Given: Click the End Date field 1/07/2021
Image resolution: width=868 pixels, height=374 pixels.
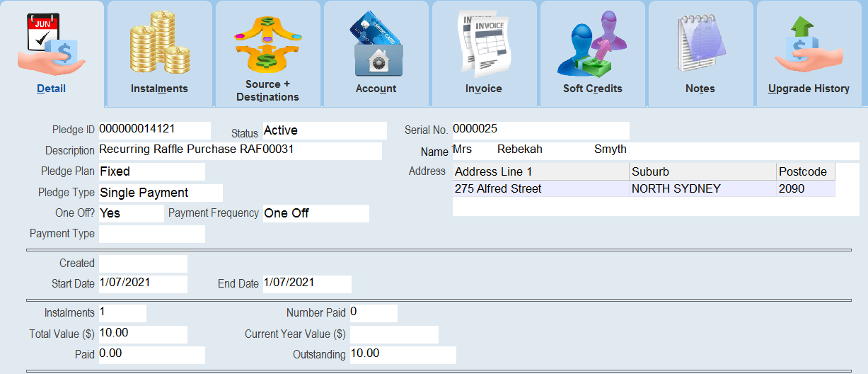Looking at the screenshot, I should point(307,284).
